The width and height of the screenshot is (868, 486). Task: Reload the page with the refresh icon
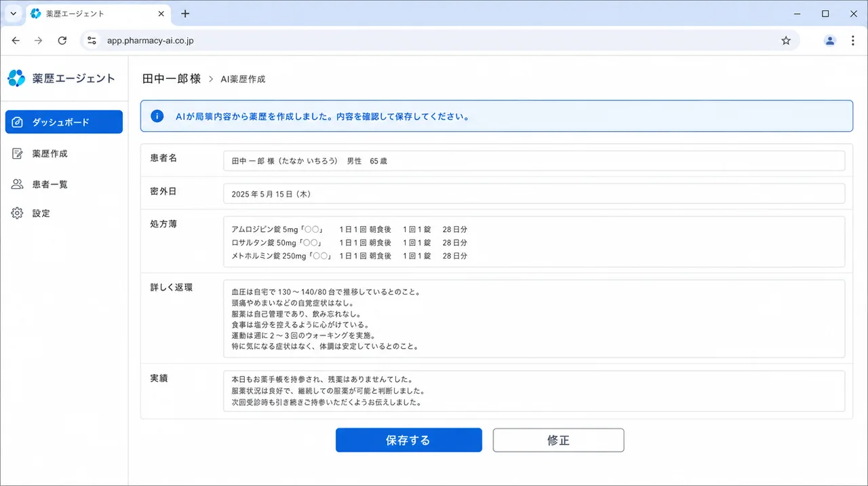pyautogui.click(x=62, y=41)
